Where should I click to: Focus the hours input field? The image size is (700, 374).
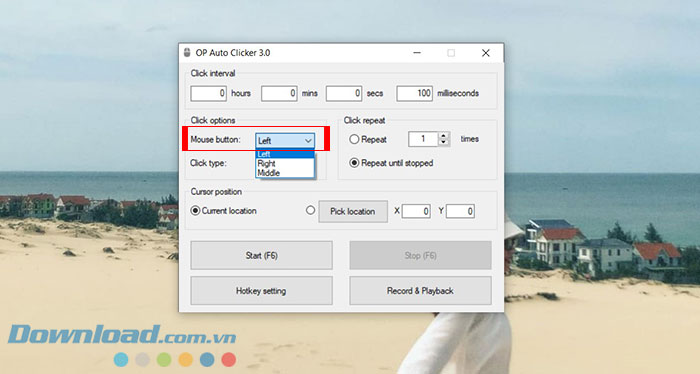tap(208, 93)
